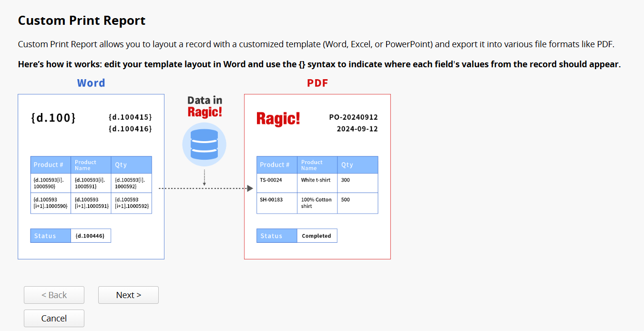
Task: Click the "Custom Print Report" page title
Action: coord(82,21)
